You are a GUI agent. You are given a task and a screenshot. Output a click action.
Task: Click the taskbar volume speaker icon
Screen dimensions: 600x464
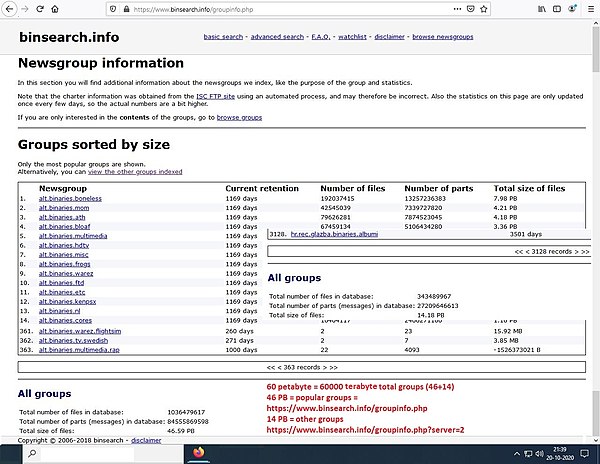coord(539,454)
